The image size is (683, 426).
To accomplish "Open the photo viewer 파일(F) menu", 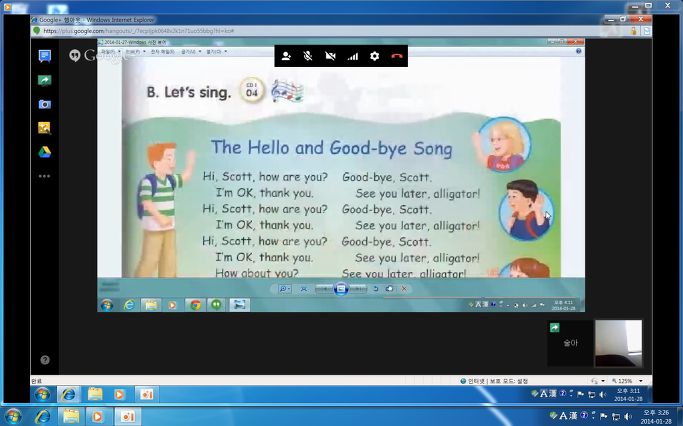I will [111, 51].
